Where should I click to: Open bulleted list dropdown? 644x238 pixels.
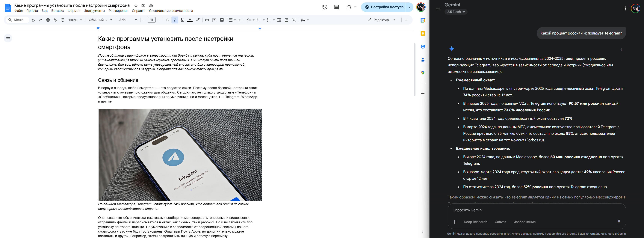pos(261,20)
